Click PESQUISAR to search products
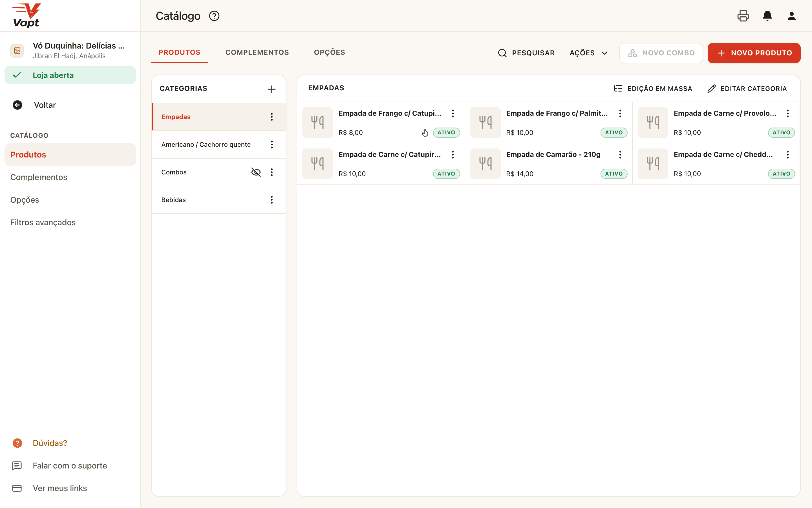The width and height of the screenshot is (812, 508). [x=526, y=53]
